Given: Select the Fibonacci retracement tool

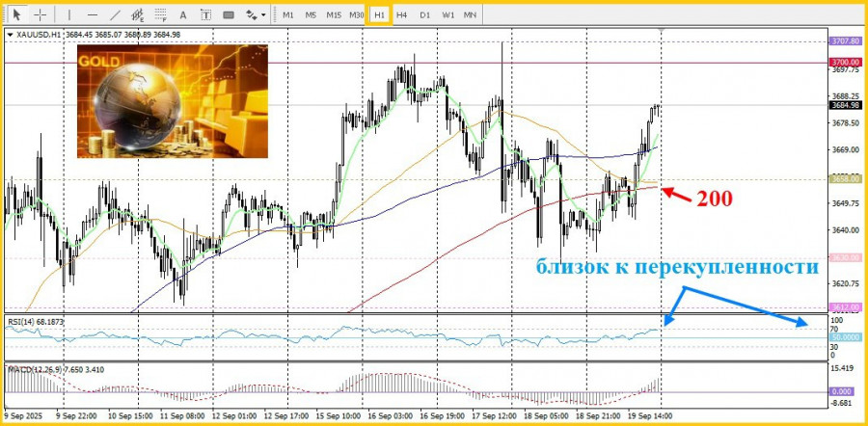Looking at the screenshot, I should click(x=160, y=14).
